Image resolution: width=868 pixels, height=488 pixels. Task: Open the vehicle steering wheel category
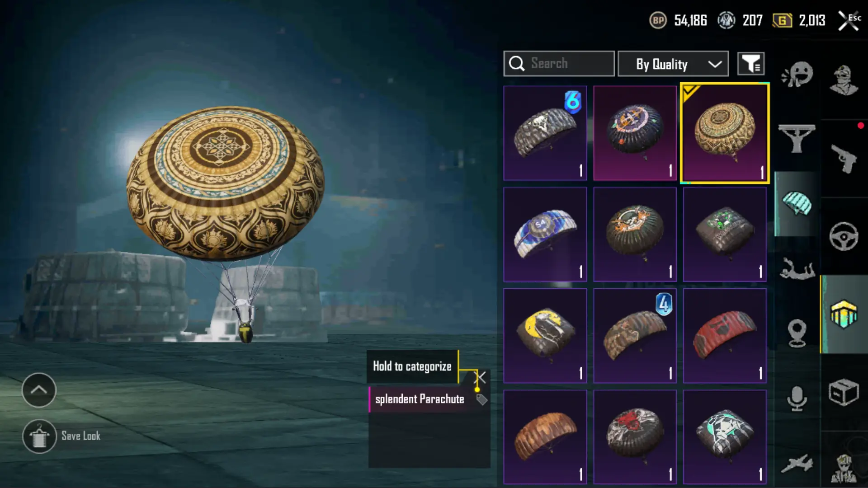coord(844,236)
